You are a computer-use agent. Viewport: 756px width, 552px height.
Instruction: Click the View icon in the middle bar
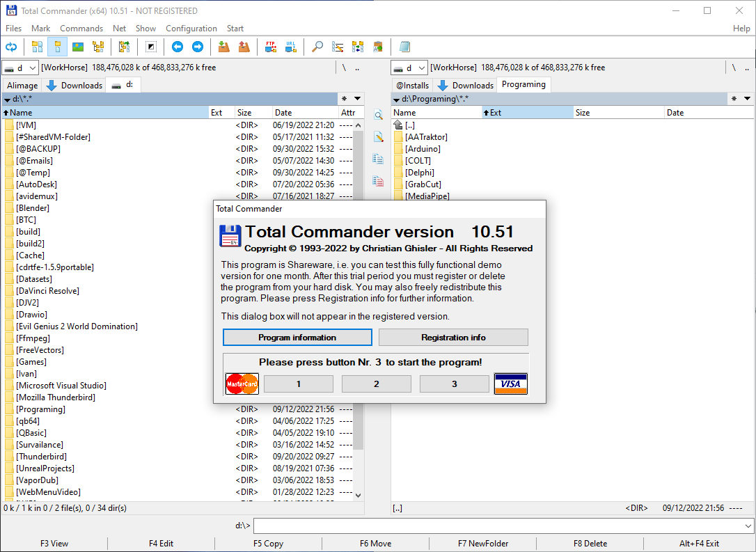(x=378, y=115)
